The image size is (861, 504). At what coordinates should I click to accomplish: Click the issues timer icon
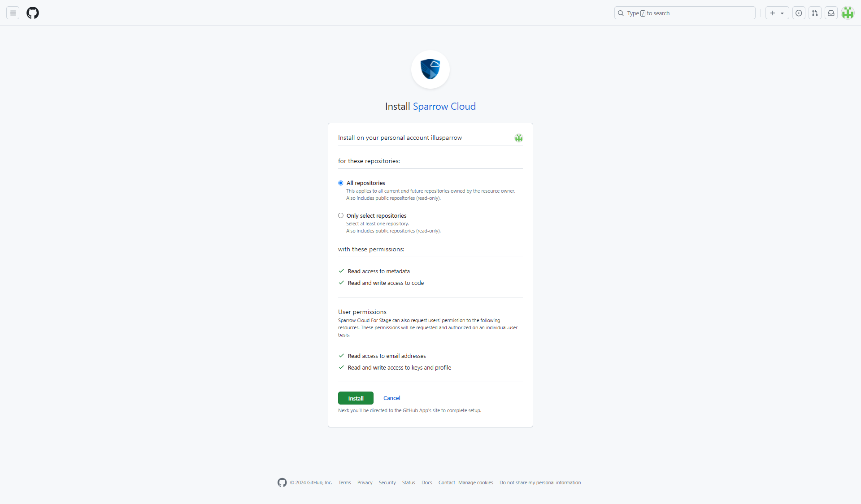tap(799, 13)
